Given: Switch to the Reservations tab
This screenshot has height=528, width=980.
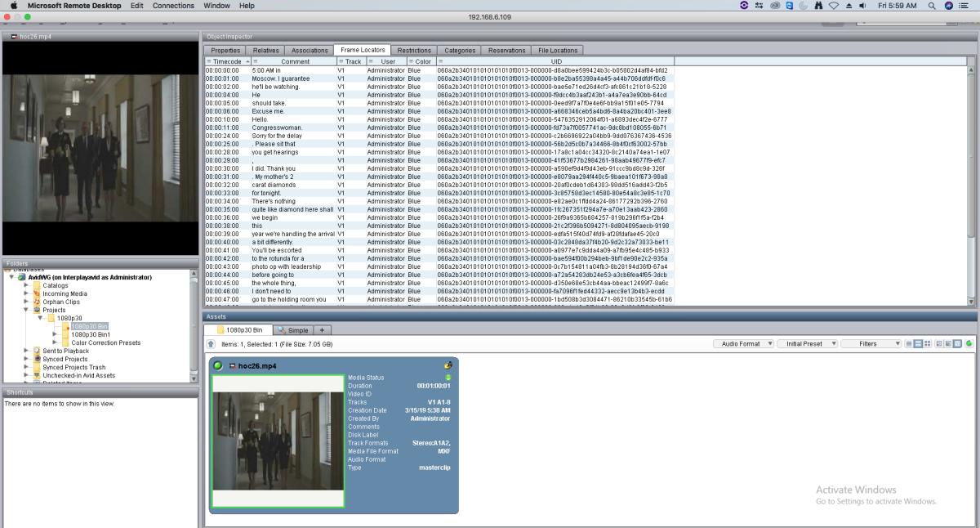Looking at the screenshot, I should click(x=506, y=51).
